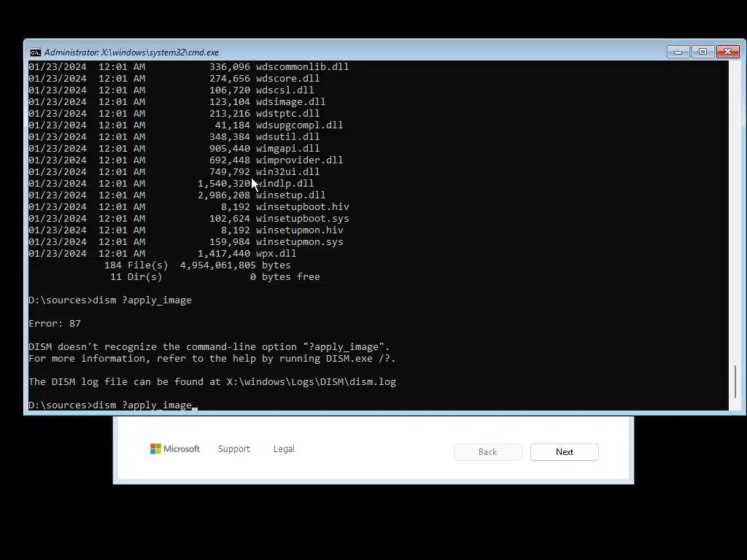
Task: Maximize the Administrator cmd.exe window
Action: pos(703,52)
